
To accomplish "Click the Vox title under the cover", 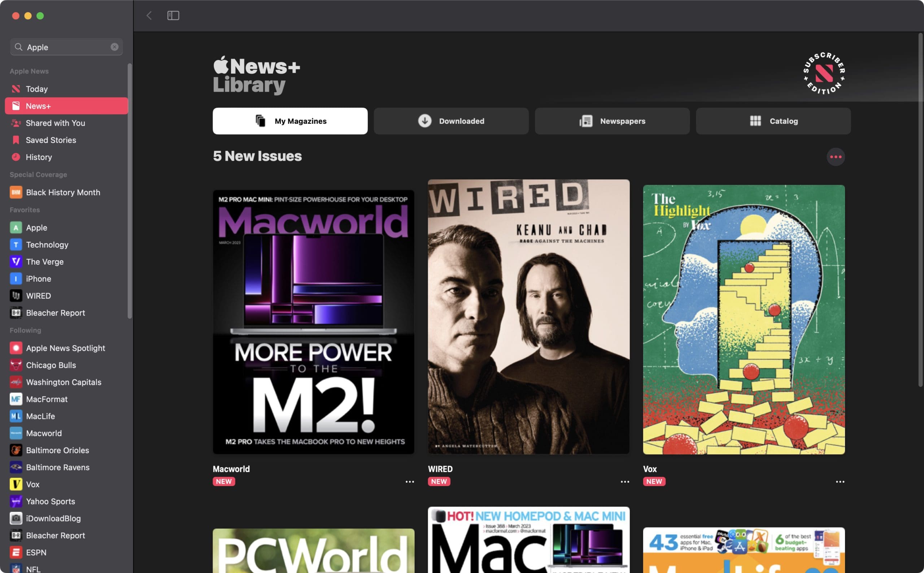I will (x=650, y=469).
